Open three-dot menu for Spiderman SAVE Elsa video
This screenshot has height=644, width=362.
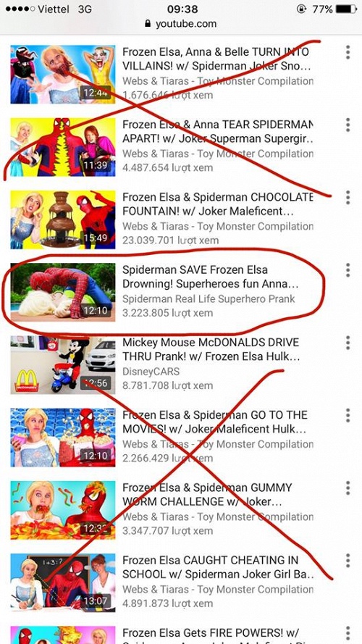point(348,270)
